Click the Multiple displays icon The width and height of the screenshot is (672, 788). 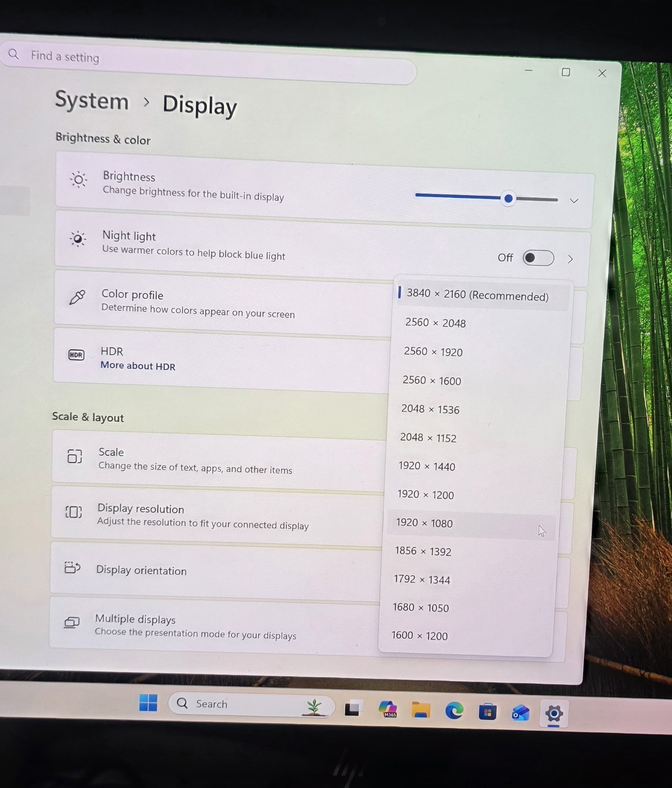(72, 623)
